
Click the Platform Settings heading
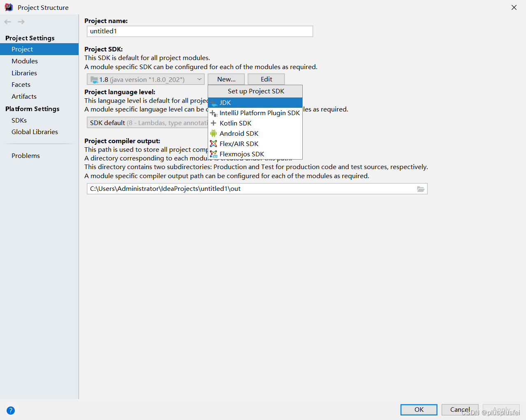(x=32, y=109)
